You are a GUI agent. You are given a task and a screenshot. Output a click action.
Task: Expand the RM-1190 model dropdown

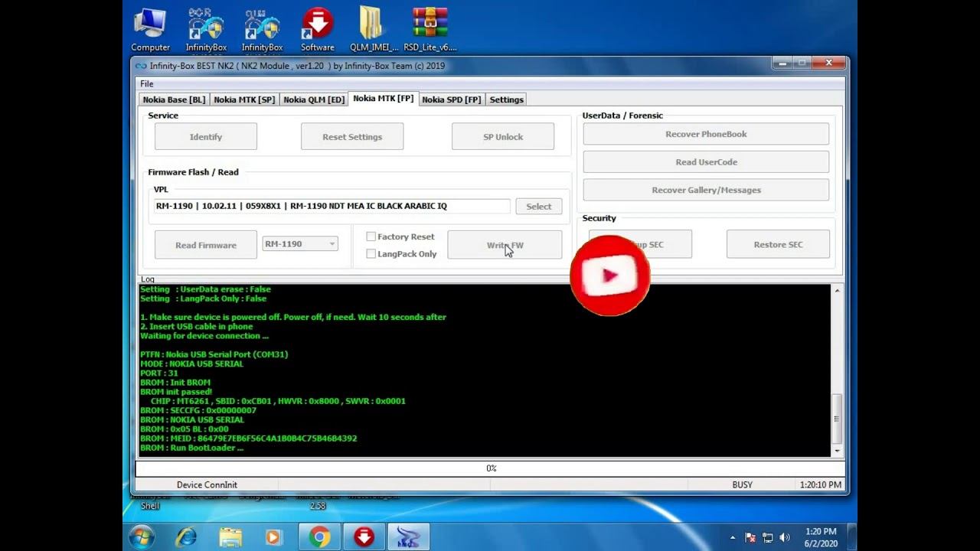[x=332, y=244]
